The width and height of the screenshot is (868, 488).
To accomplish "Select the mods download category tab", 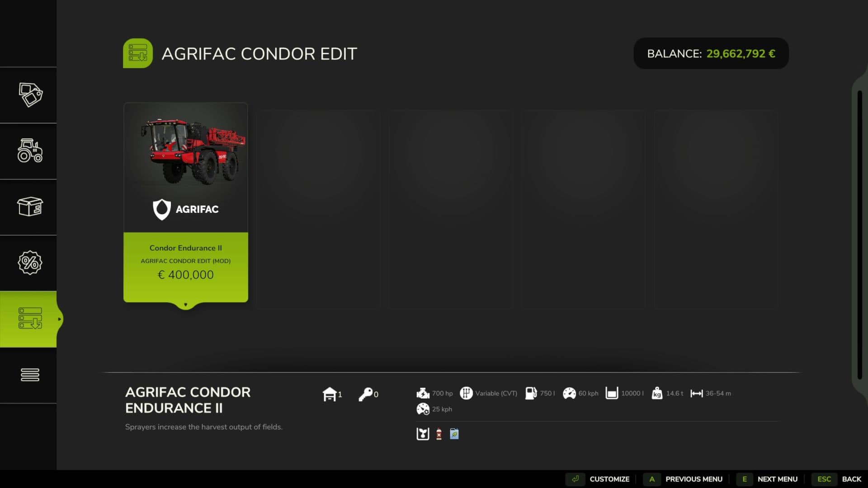I will coord(30,319).
